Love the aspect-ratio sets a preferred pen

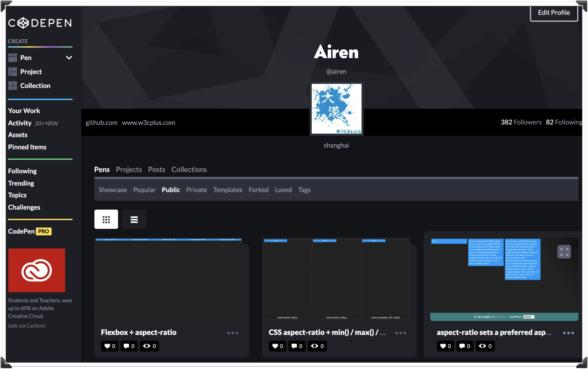coord(446,346)
